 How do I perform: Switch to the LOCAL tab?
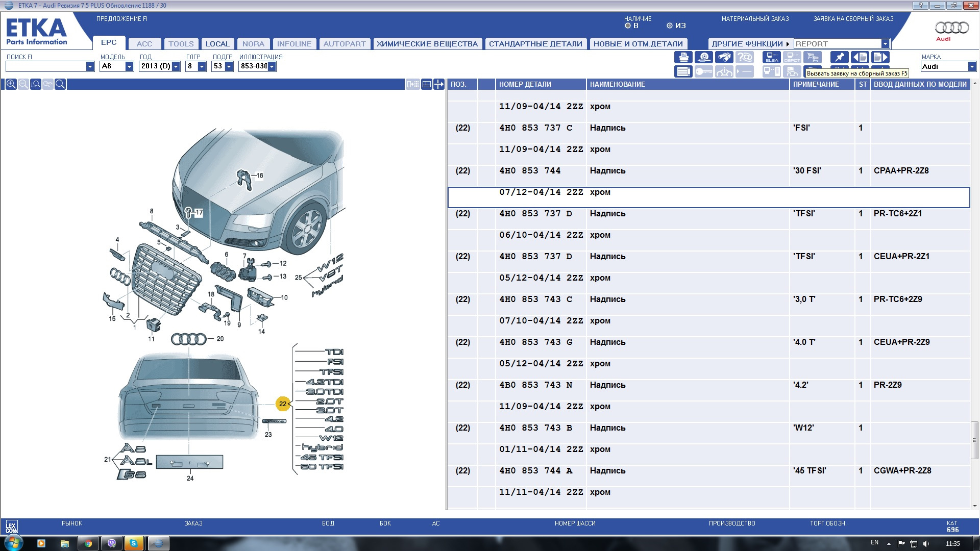[217, 44]
